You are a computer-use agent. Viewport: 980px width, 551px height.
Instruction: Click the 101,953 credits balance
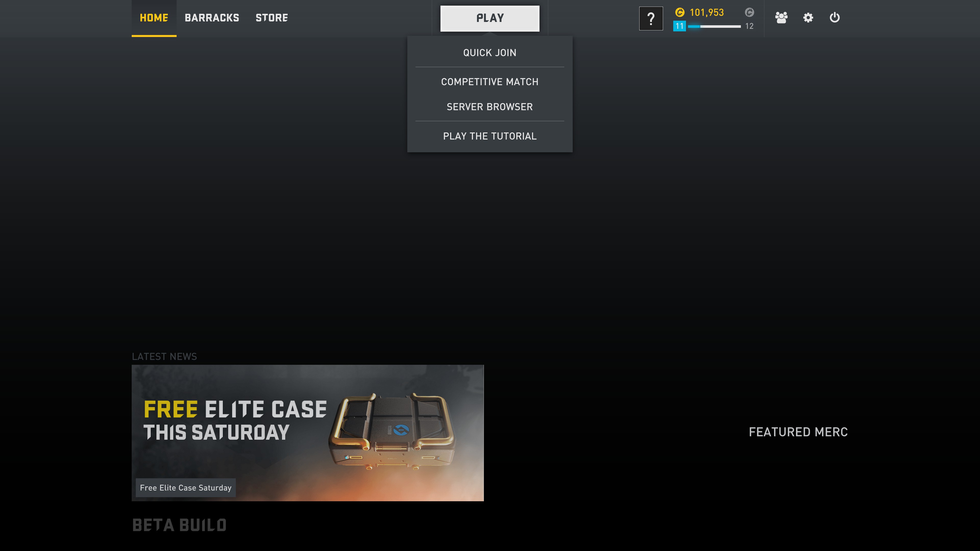point(706,12)
